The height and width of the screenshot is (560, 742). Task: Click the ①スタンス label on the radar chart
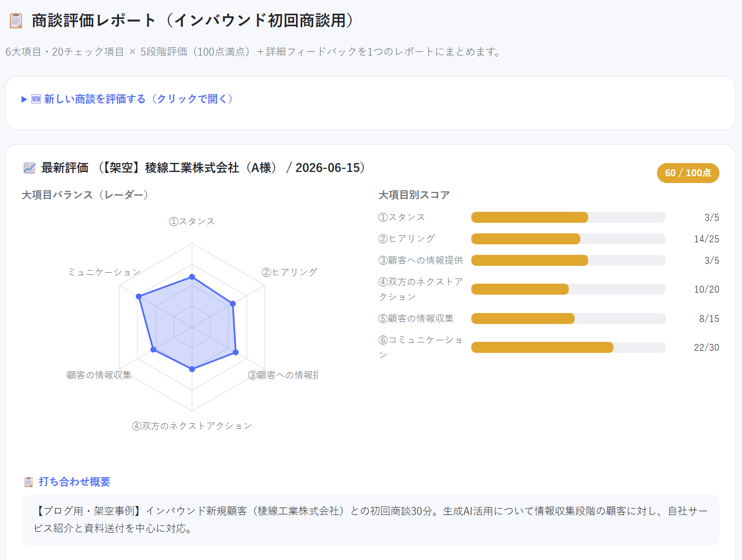click(x=192, y=221)
